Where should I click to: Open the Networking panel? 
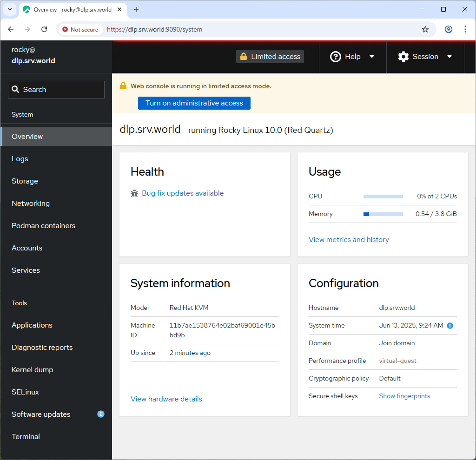[31, 203]
